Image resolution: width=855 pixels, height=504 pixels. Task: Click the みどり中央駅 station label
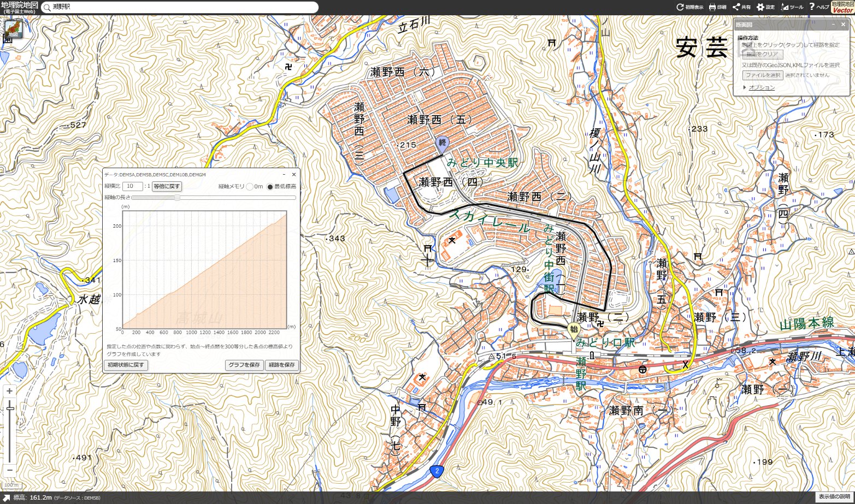[x=482, y=163]
